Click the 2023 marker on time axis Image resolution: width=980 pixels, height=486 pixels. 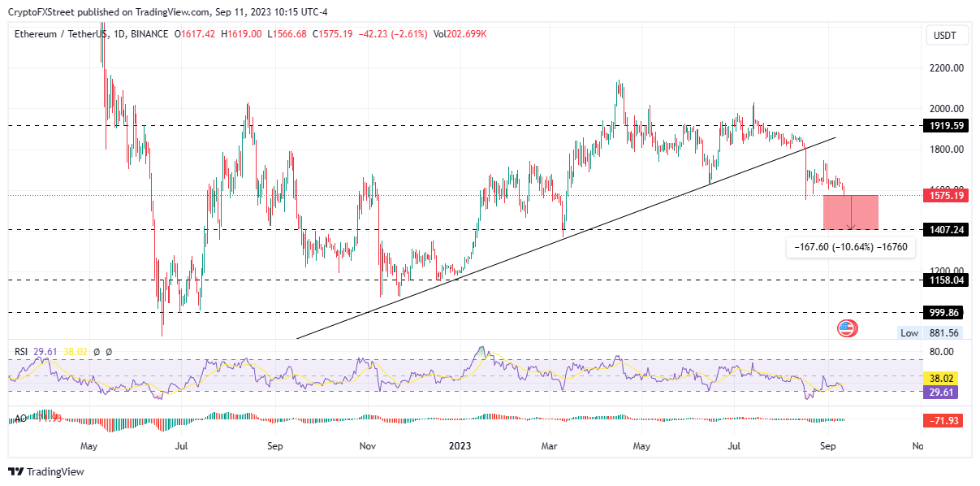coord(460,446)
